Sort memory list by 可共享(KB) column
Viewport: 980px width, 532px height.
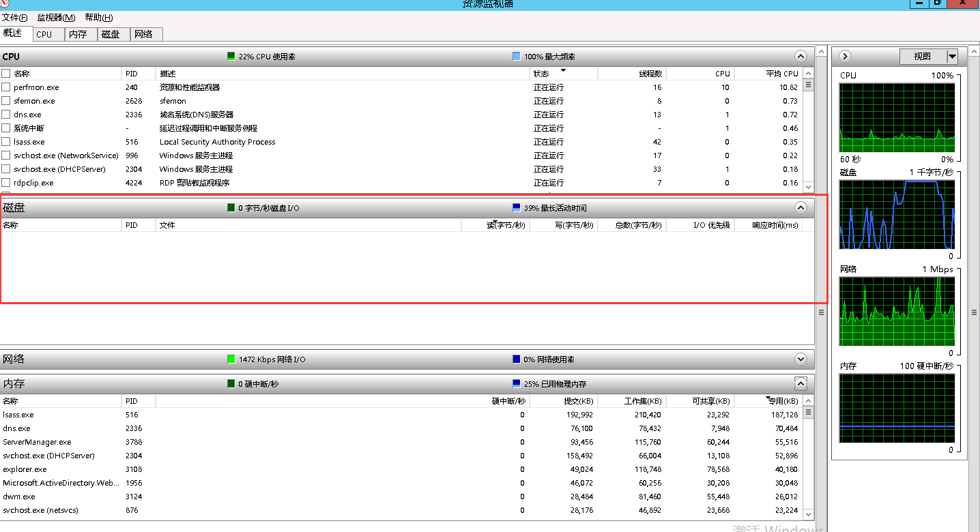[700, 401]
